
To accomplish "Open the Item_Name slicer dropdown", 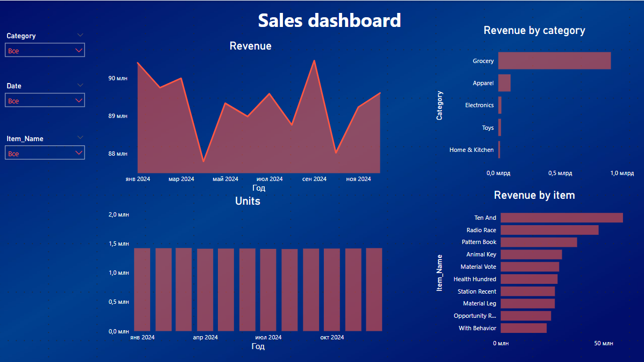I will 45,153.
